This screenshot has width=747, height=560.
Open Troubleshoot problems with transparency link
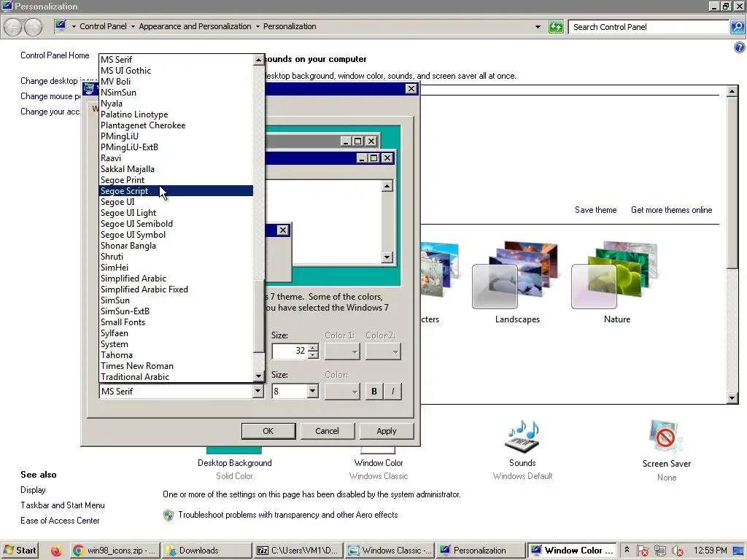tap(287, 515)
